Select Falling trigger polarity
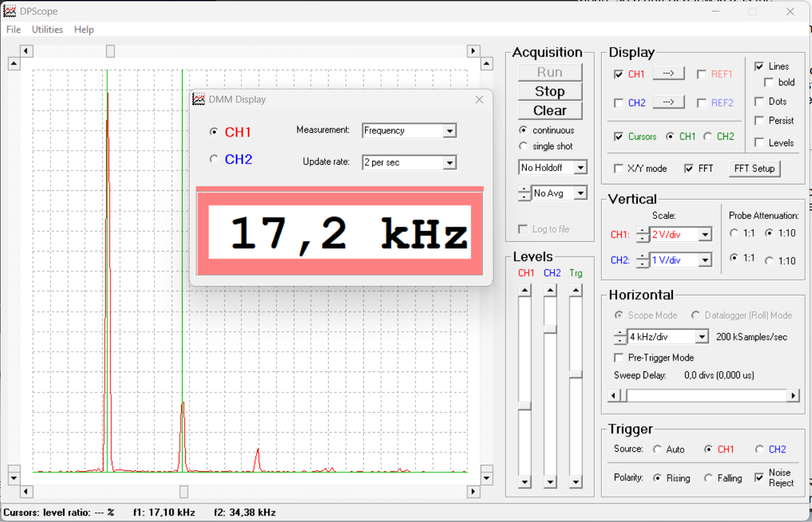The image size is (812, 522). click(x=708, y=478)
